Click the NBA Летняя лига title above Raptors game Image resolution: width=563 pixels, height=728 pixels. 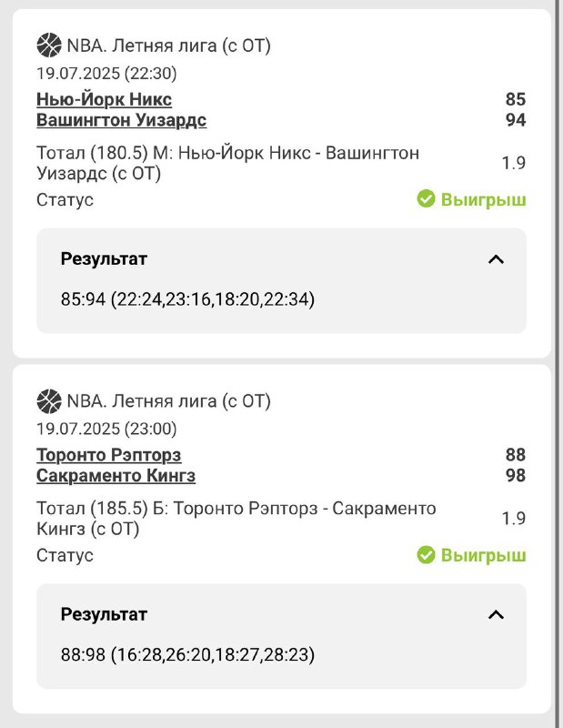point(168,400)
